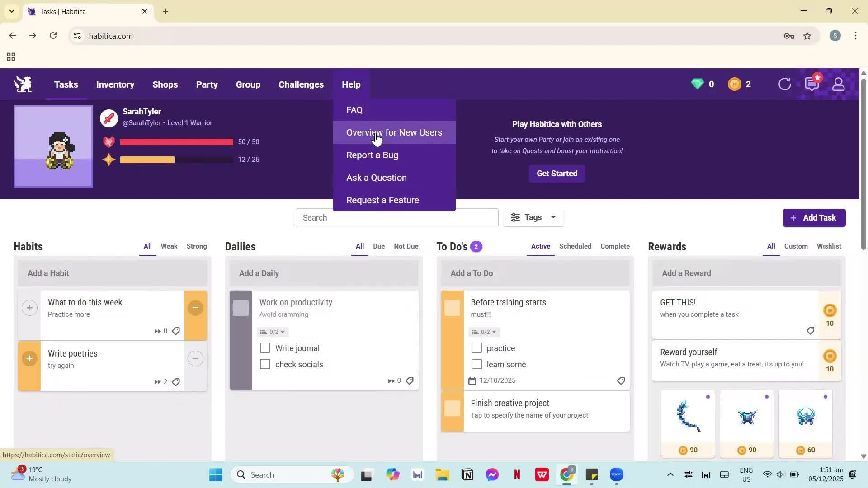Screen dimensions: 868x488
Task: Check the 'learn some' checkbox
Action: 476,364
